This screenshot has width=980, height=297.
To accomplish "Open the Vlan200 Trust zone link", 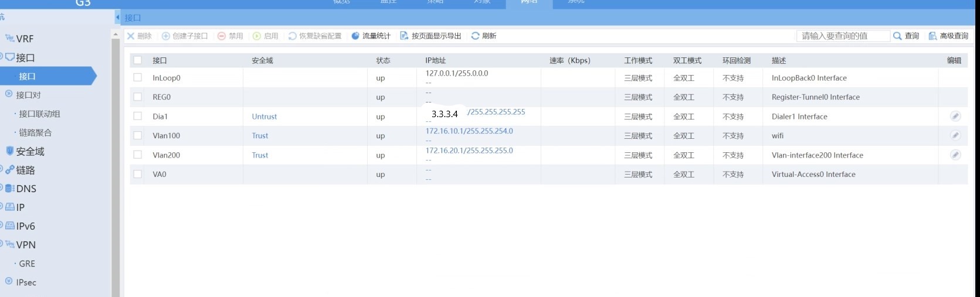I will [x=260, y=155].
